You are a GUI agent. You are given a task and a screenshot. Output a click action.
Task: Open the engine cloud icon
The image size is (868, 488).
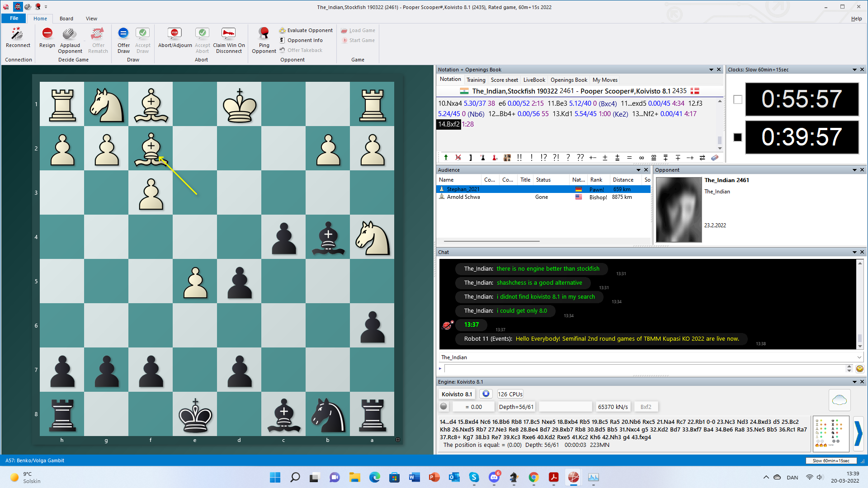coord(839,400)
